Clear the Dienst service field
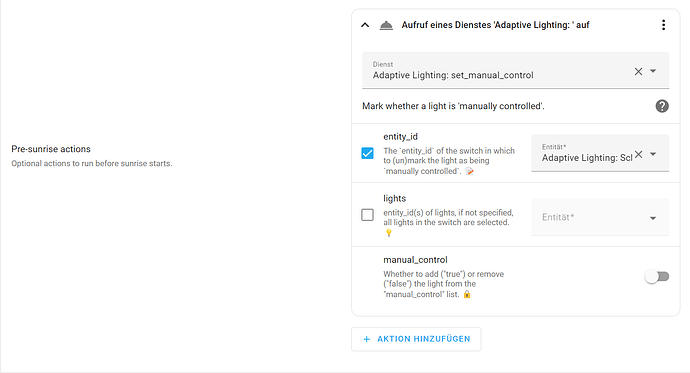Screen dimensions: 690x373 pyautogui.click(x=638, y=71)
